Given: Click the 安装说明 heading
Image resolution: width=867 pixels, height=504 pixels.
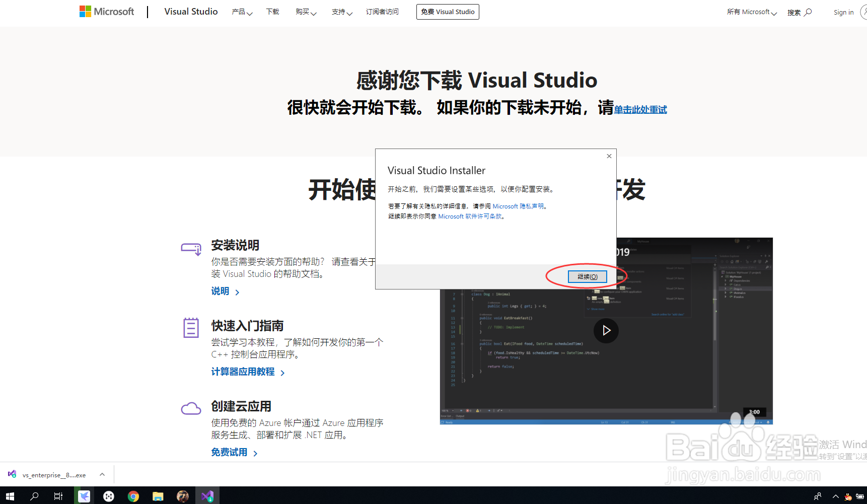Looking at the screenshot, I should pos(235,245).
